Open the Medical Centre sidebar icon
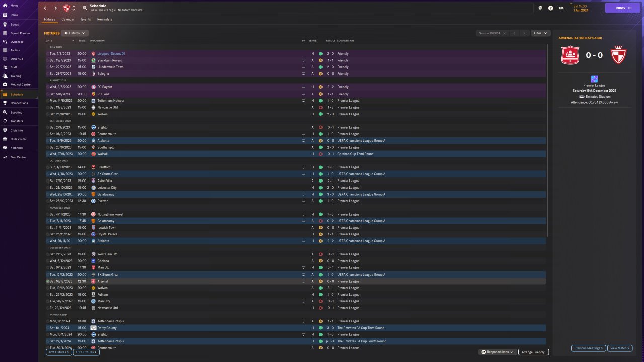This screenshot has height=362, width=644. coord(5,84)
